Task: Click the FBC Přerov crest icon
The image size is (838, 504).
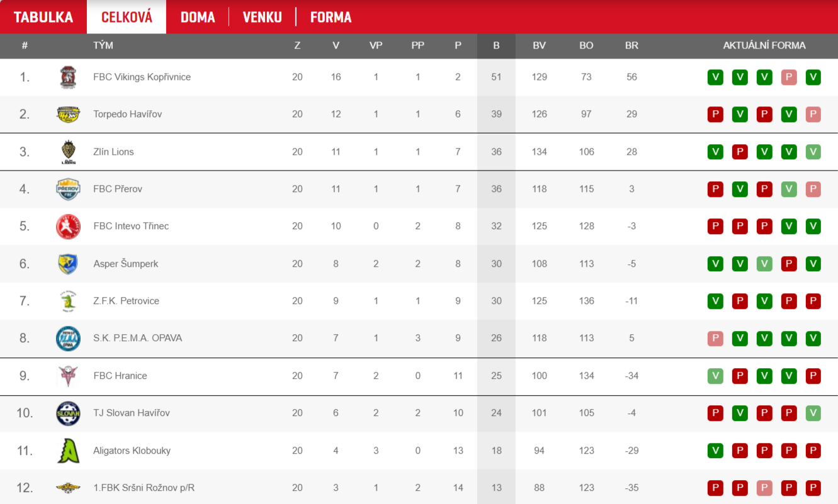Action: 68,189
